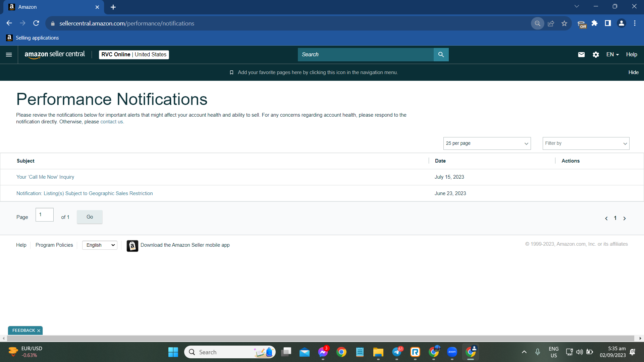Toggle the browser side panel icon
Image resolution: width=644 pixels, height=362 pixels.
[x=608, y=23]
